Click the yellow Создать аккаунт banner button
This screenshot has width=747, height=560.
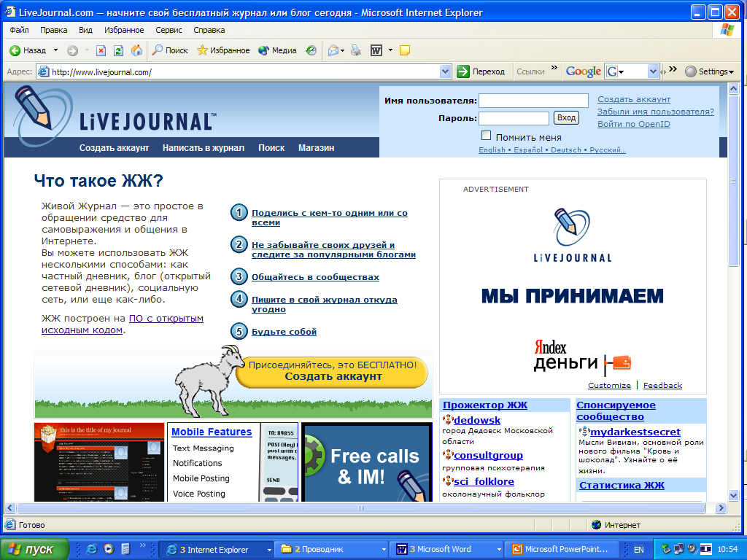(333, 371)
